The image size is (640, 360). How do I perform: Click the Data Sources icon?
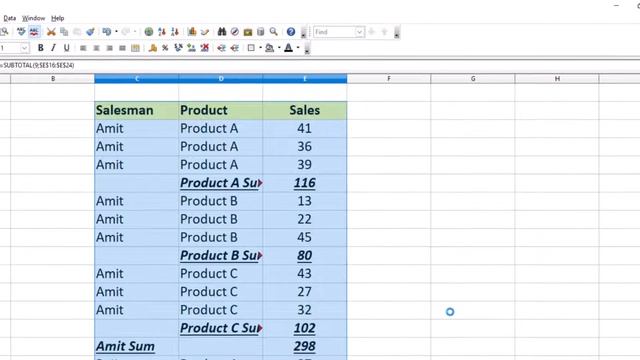pos(260,31)
